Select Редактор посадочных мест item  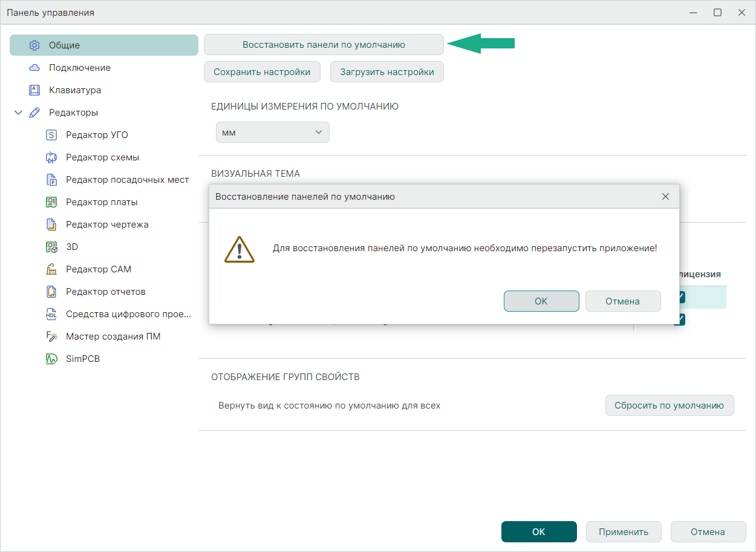point(128,180)
